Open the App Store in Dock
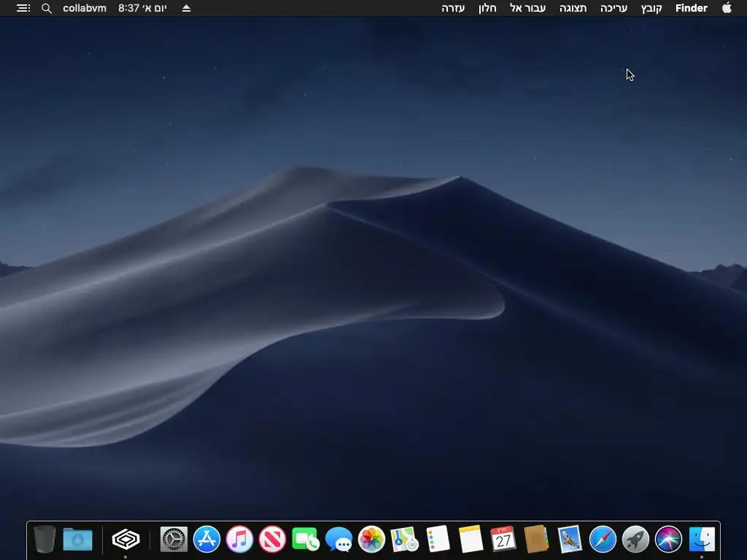This screenshot has height=560, width=747. pyautogui.click(x=206, y=539)
